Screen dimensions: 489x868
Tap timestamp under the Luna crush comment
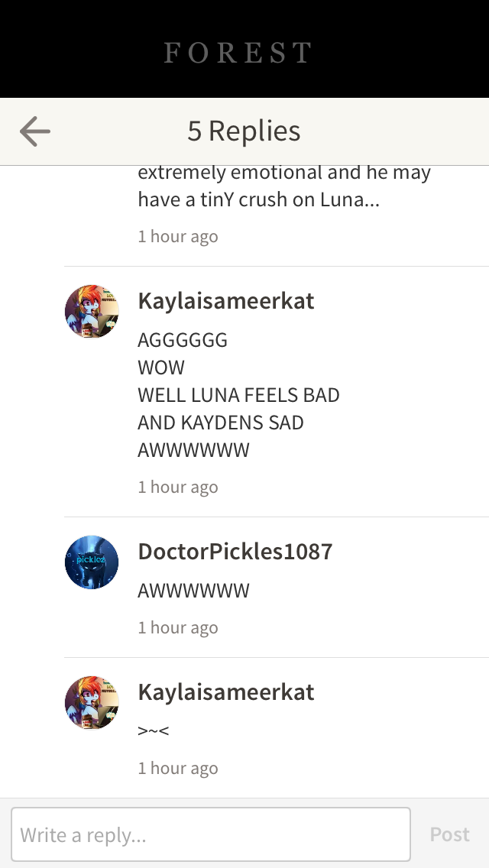178,236
